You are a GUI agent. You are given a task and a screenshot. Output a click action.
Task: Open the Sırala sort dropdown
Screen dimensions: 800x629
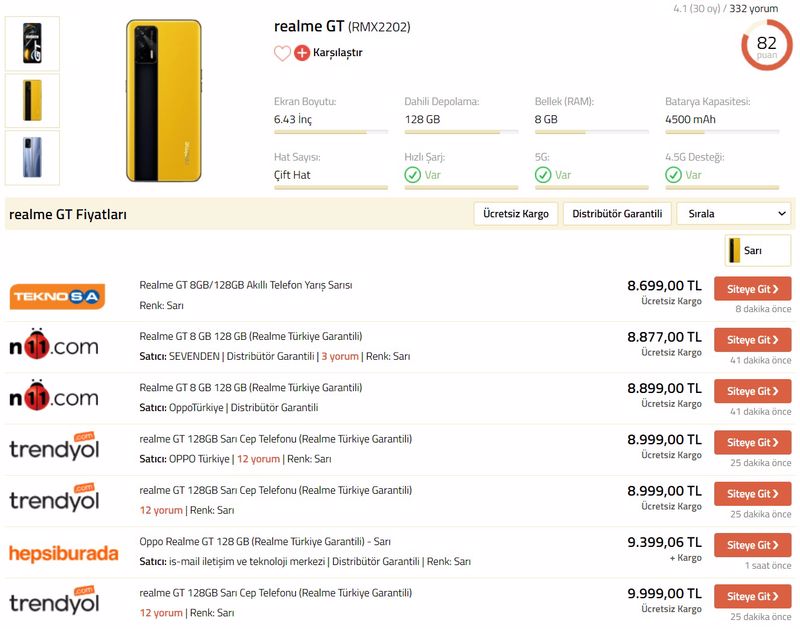(734, 214)
